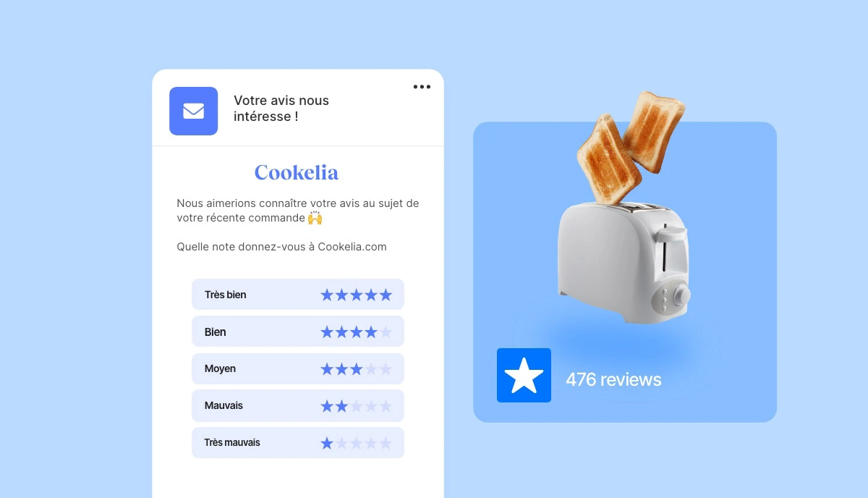Click the flying toast slices image
The height and width of the screenshot is (498, 868).
click(630, 145)
